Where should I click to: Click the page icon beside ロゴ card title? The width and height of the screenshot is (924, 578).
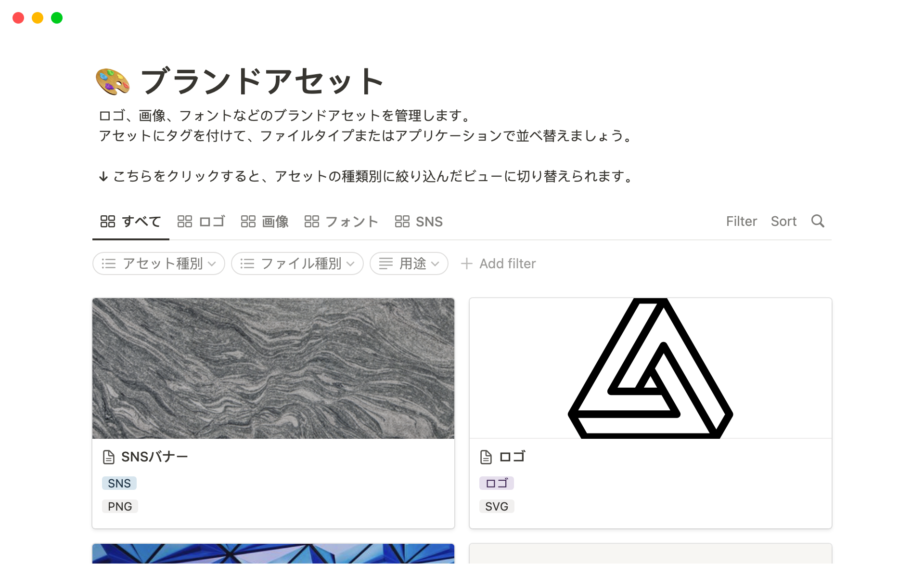click(x=486, y=457)
